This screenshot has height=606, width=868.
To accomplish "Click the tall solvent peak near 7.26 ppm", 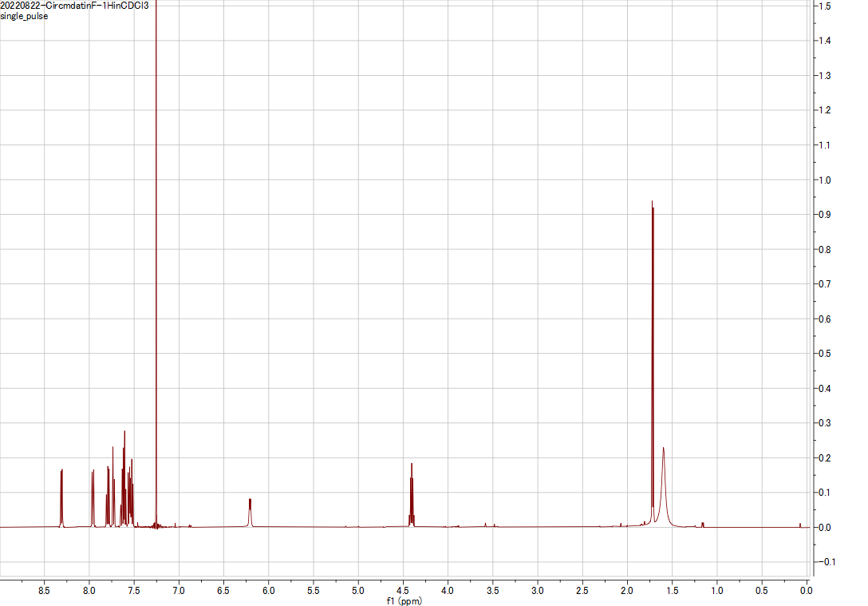I will 156,240.
